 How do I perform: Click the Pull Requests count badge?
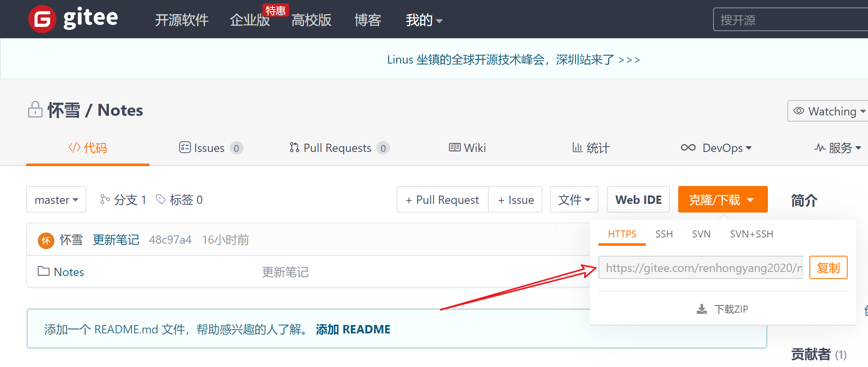(x=383, y=148)
